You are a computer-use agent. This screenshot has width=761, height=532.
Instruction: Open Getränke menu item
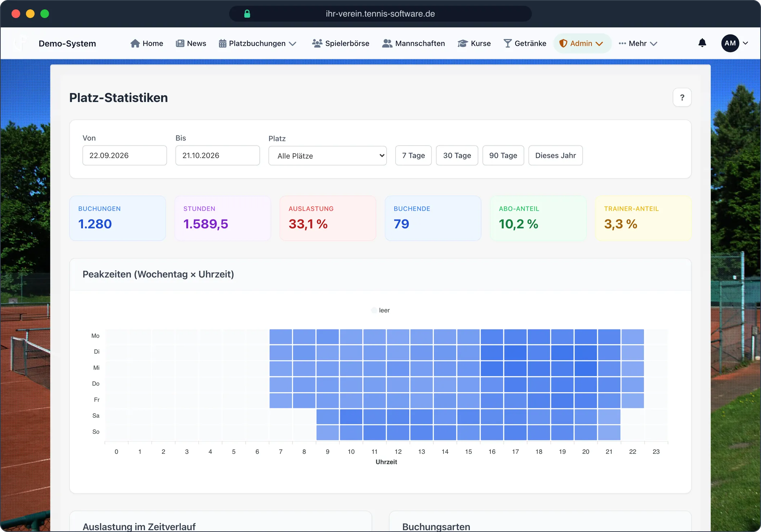pyautogui.click(x=525, y=43)
